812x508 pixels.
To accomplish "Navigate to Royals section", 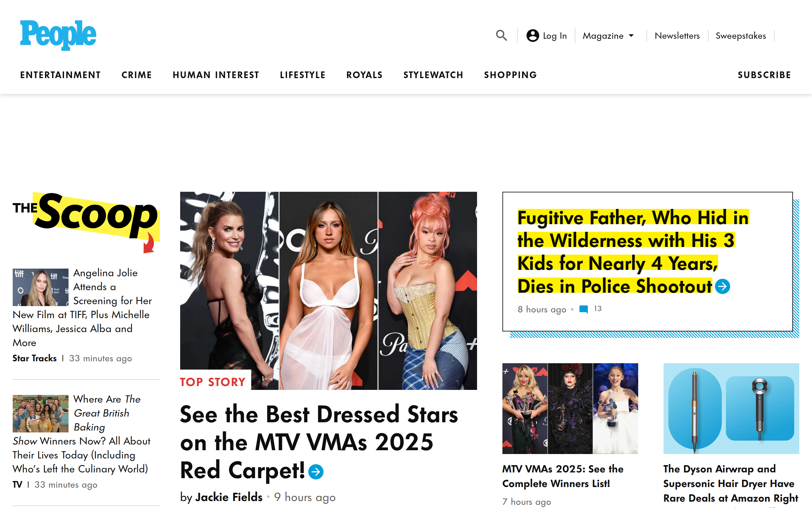I will [x=364, y=75].
